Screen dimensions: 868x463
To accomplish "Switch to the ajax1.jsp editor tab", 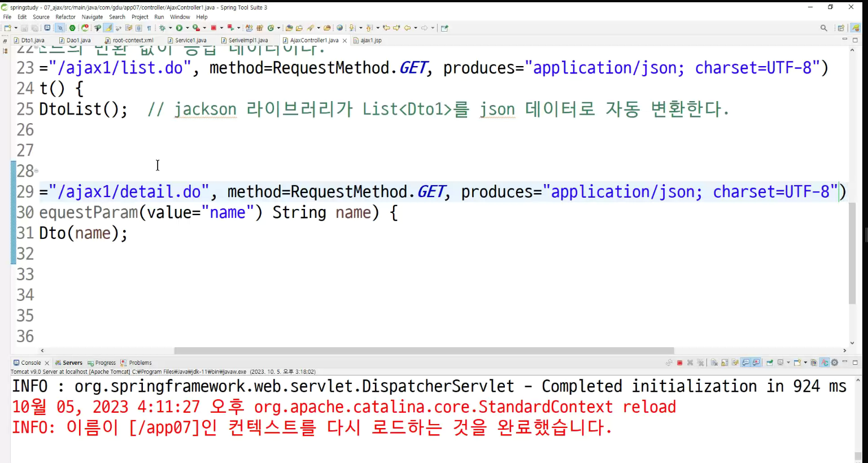I will (367, 40).
